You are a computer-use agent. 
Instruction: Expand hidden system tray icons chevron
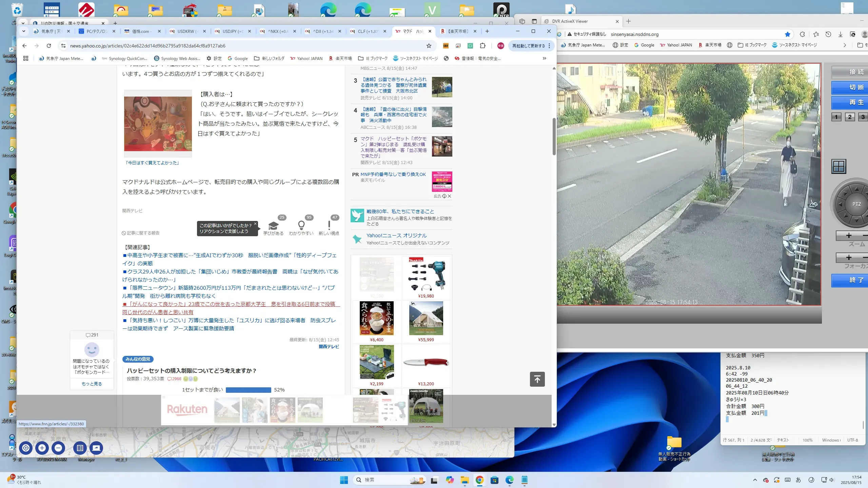[755, 480]
